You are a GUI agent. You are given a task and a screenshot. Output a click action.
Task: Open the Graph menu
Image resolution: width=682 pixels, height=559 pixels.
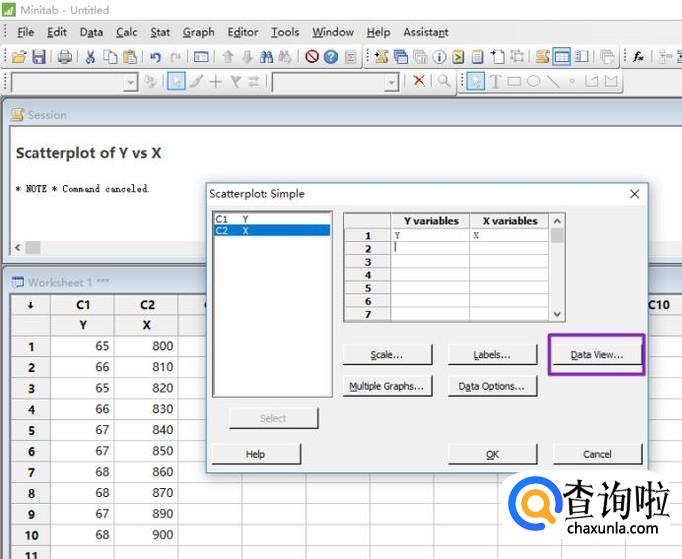coord(198,32)
